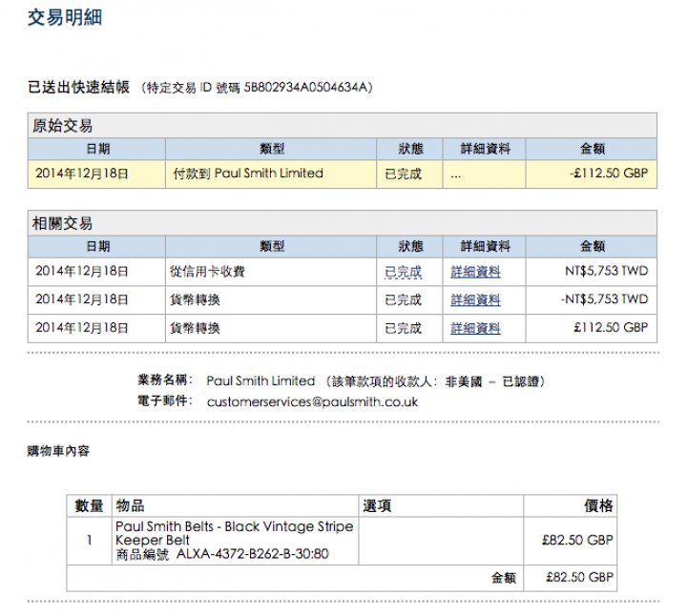
Task: Click the 交易明細 page heading
Action: click(65, 18)
